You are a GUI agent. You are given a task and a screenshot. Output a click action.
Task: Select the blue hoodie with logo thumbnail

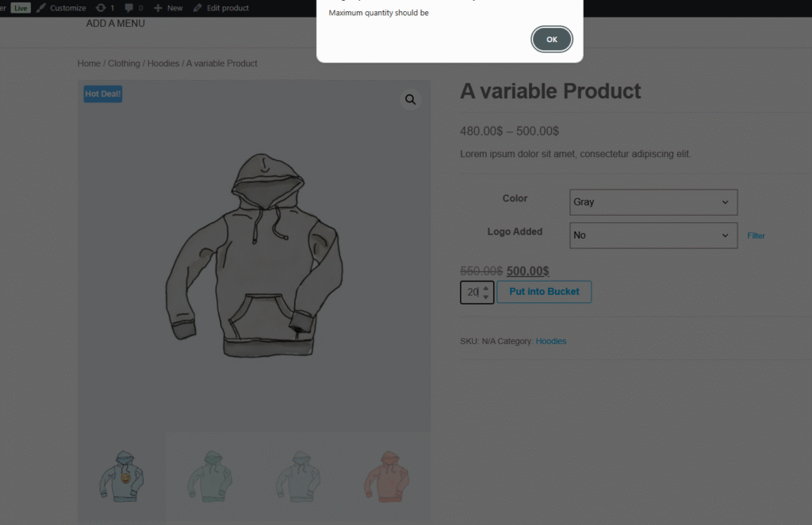[122, 475]
